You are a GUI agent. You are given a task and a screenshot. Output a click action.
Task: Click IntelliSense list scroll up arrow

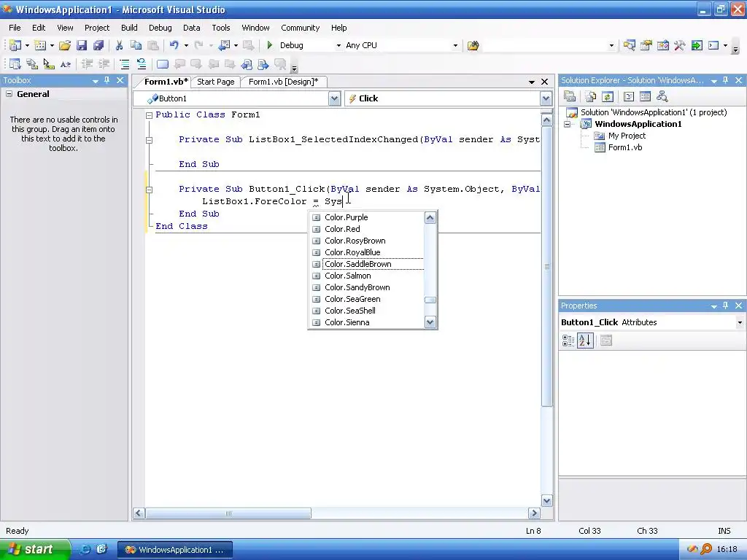(x=430, y=217)
